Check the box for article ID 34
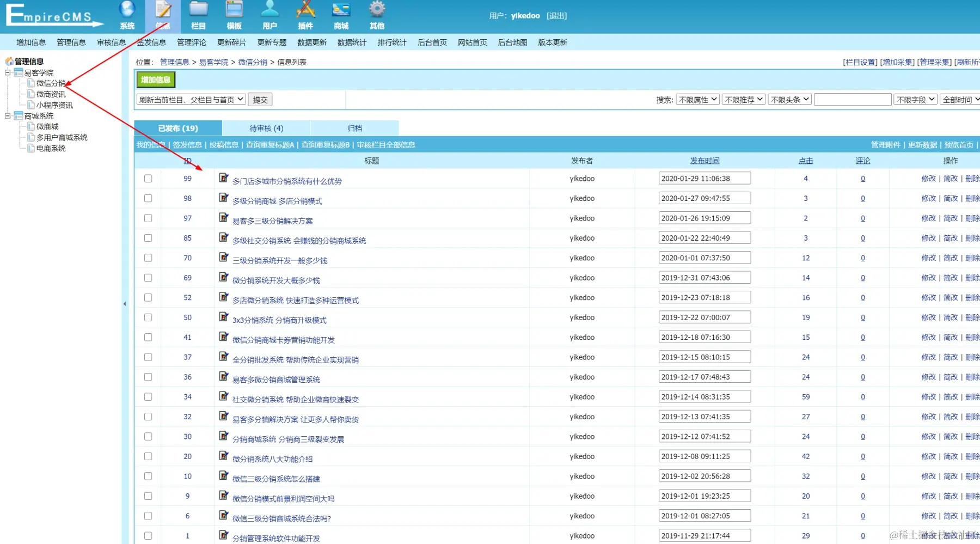Image resolution: width=980 pixels, height=544 pixels. (x=148, y=397)
